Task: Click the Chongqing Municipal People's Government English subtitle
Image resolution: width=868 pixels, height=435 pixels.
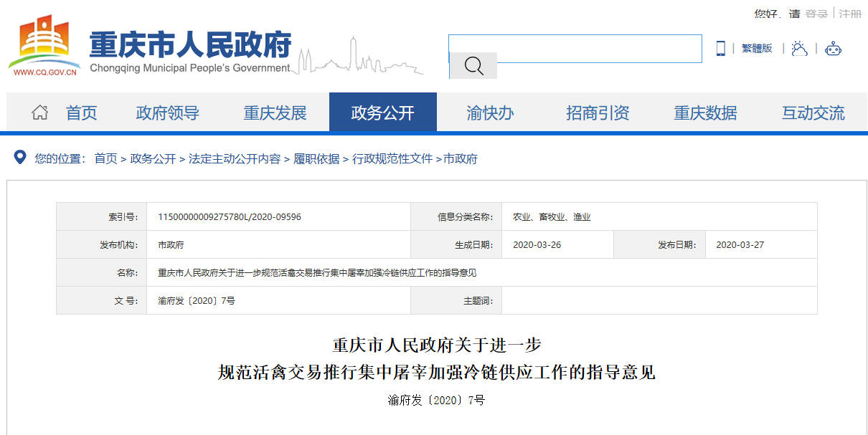Action: tap(190, 68)
